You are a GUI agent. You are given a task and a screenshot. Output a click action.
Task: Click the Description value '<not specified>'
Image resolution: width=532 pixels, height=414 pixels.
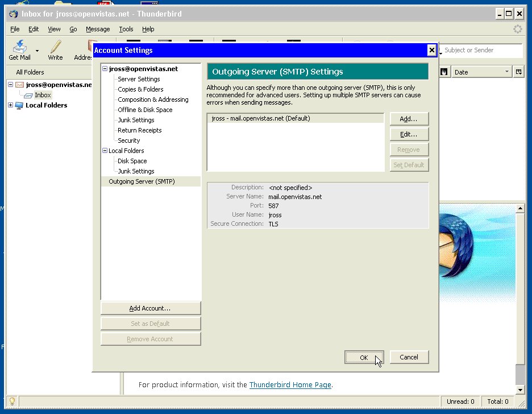290,188
